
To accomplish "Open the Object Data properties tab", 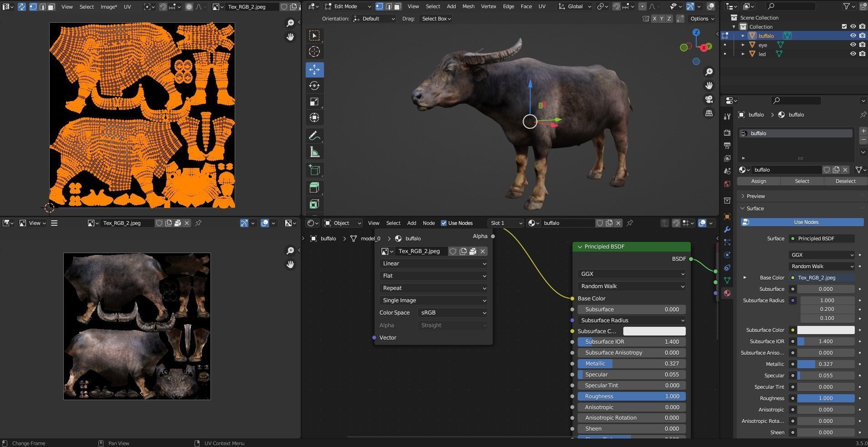I will click(727, 280).
